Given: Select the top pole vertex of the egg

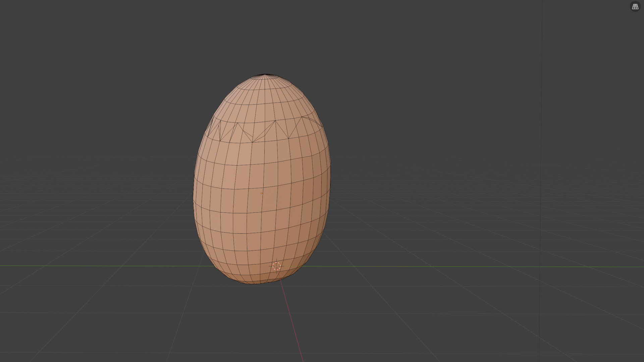Looking at the screenshot, I should [x=265, y=75].
